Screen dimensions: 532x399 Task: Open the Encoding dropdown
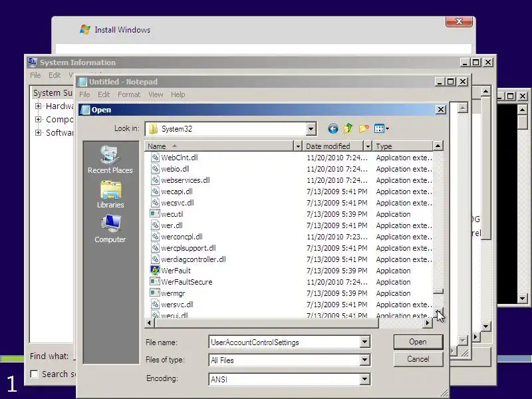364,379
